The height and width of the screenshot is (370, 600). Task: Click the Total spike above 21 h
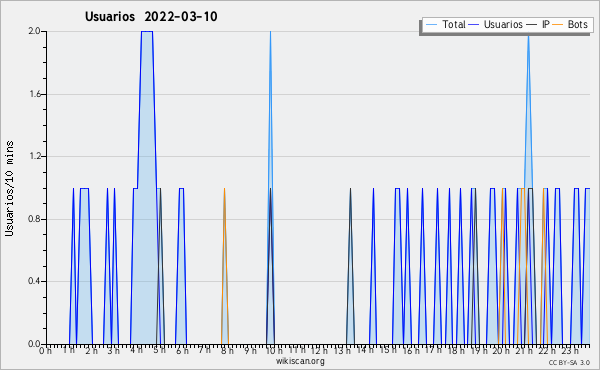pos(528,111)
